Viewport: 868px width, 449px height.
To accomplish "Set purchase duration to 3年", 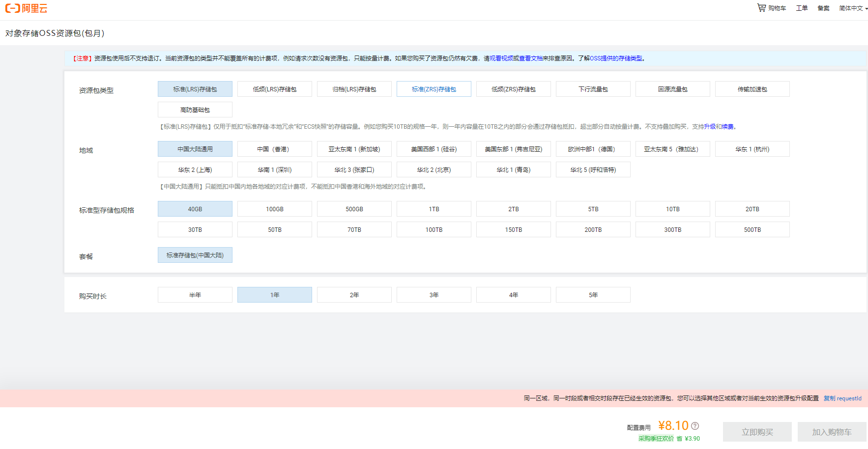I will tap(434, 295).
